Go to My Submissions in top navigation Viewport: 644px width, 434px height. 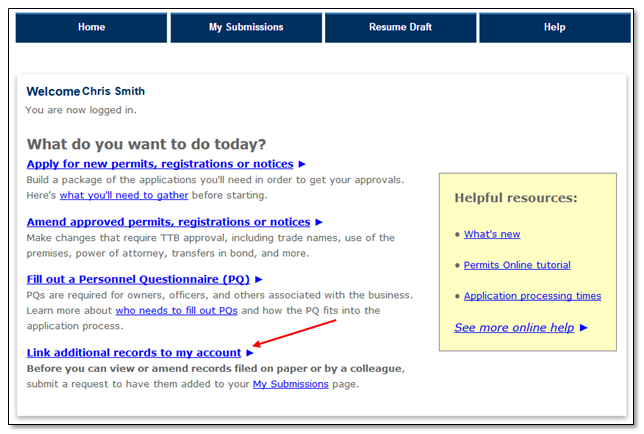(246, 27)
